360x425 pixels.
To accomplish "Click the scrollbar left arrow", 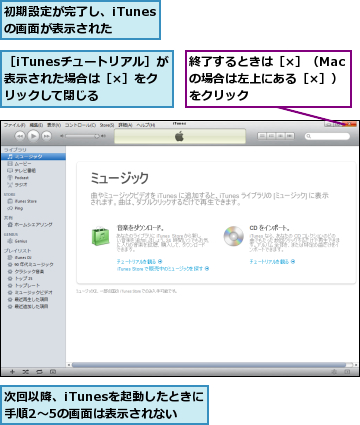I will [69, 365].
